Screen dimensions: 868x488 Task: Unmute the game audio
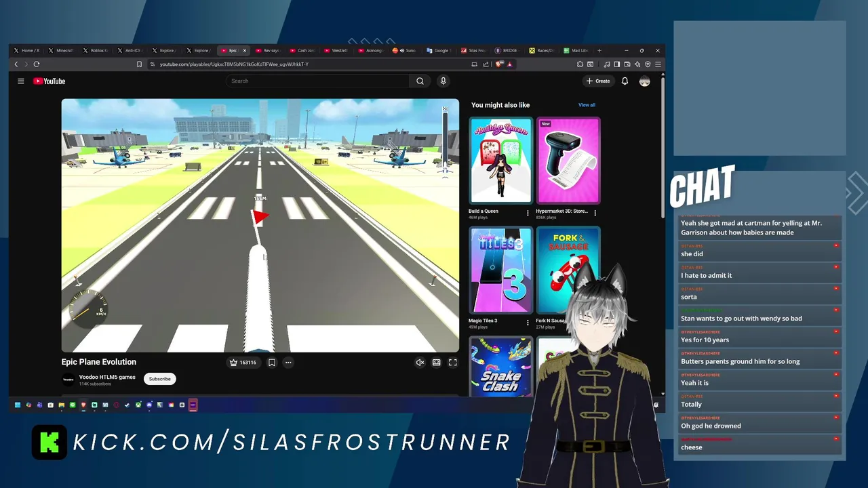pos(420,363)
